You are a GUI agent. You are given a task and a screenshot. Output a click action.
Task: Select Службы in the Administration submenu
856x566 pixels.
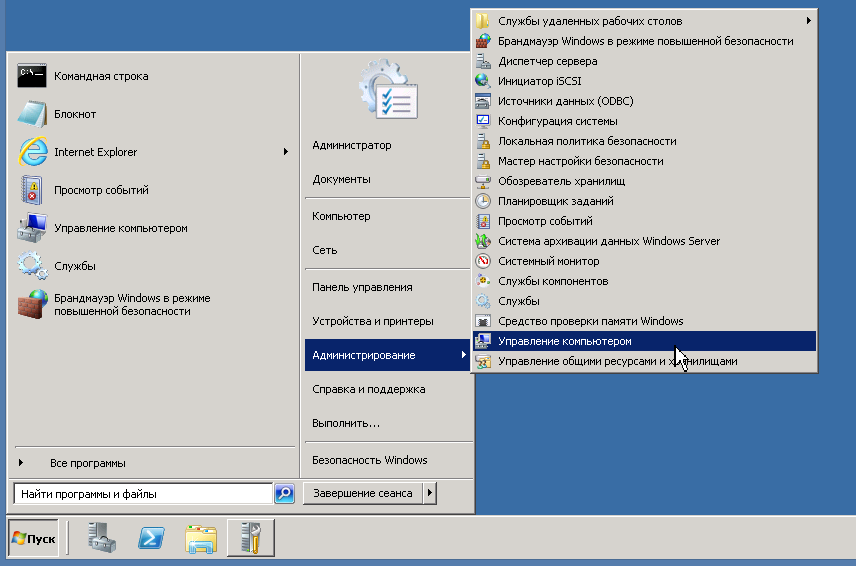click(645, 301)
